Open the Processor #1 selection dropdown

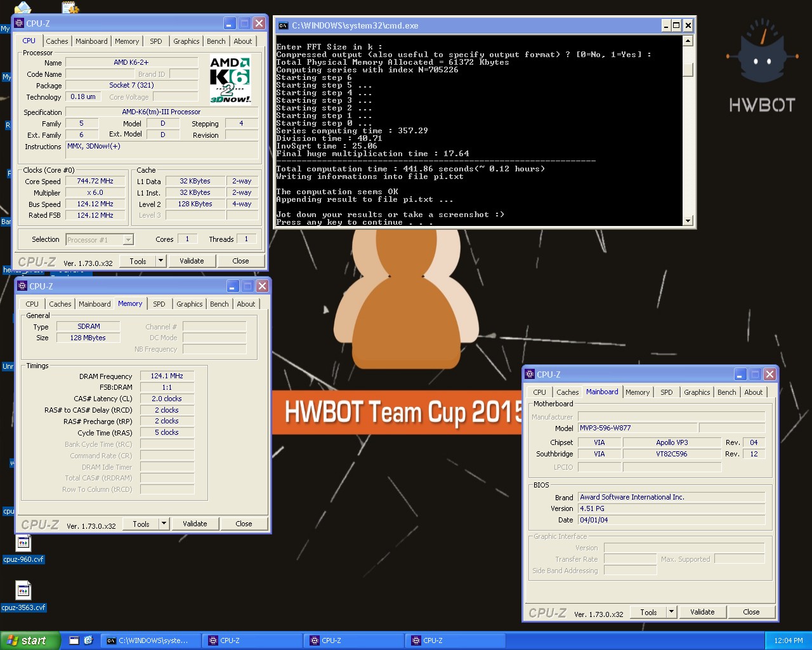129,240
